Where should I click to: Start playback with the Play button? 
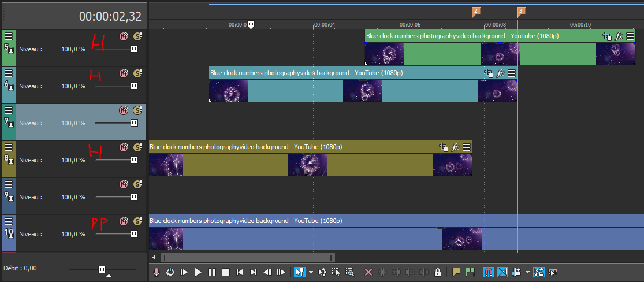[198, 272]
